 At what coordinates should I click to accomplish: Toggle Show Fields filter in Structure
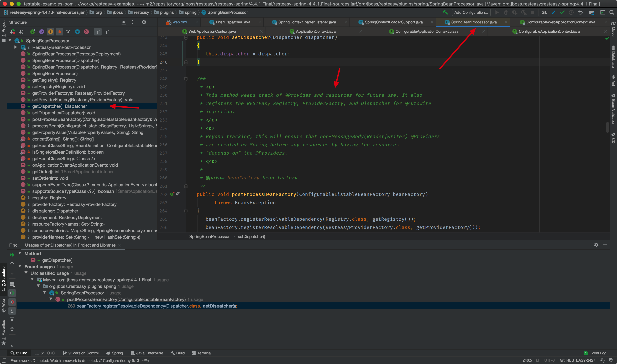pos(50,31)
